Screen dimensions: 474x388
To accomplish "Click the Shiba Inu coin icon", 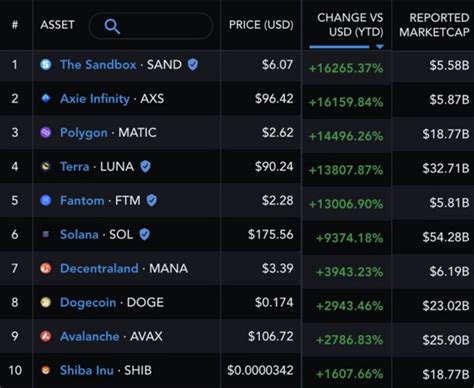I will (46, 370).
